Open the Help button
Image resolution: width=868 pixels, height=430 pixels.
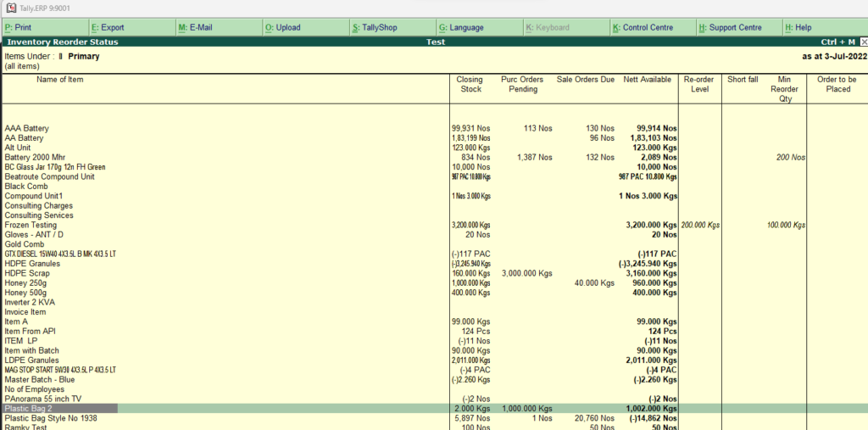click(826, 27)
